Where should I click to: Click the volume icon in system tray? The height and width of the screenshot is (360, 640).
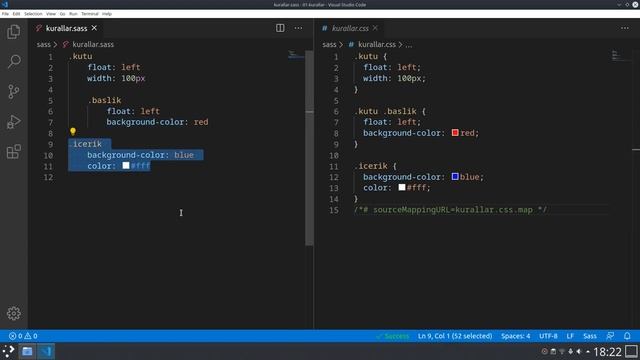point(579,351)
